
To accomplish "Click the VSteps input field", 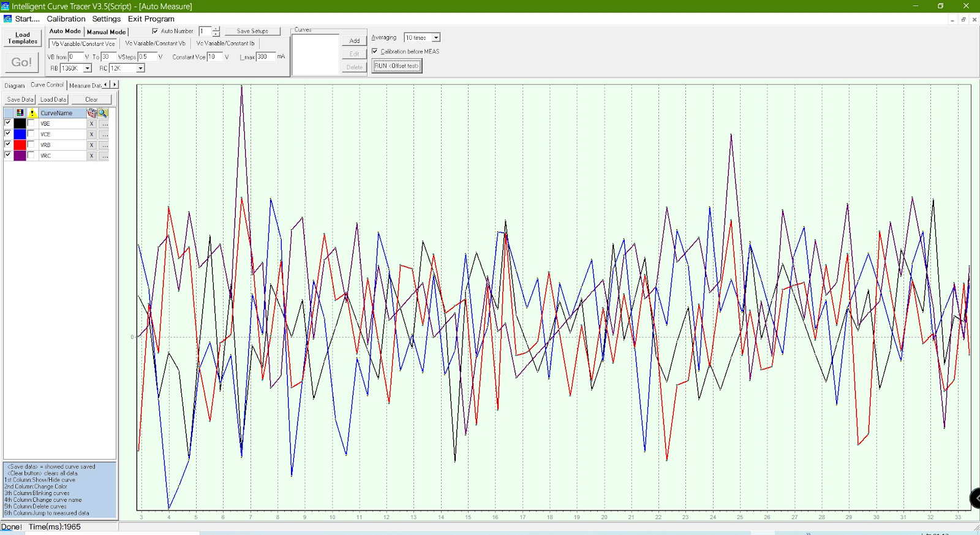I will (x=147, y=57).
